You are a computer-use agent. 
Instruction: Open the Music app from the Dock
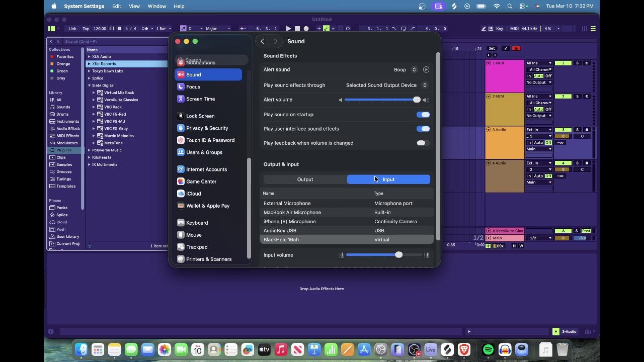[x=281, y=349]
